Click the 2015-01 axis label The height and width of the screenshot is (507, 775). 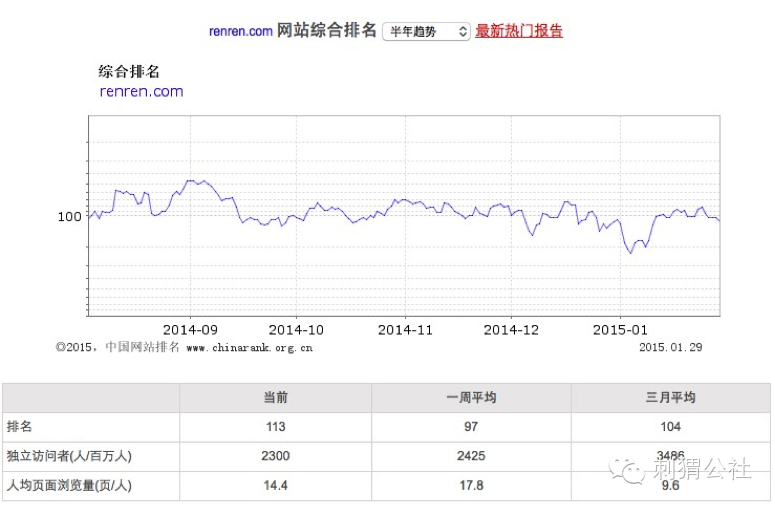tap(620, 330)
